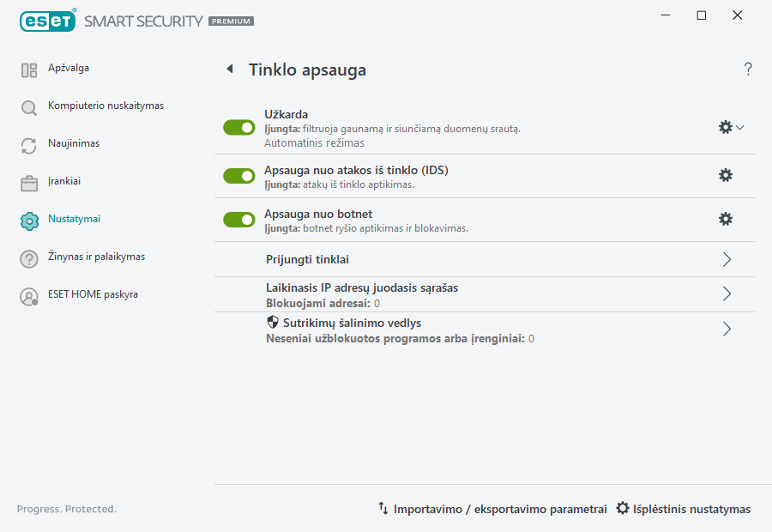Open Išplėstinis nustatymas at the bottom
772x532 pixels.
click(x=683, y=508)
